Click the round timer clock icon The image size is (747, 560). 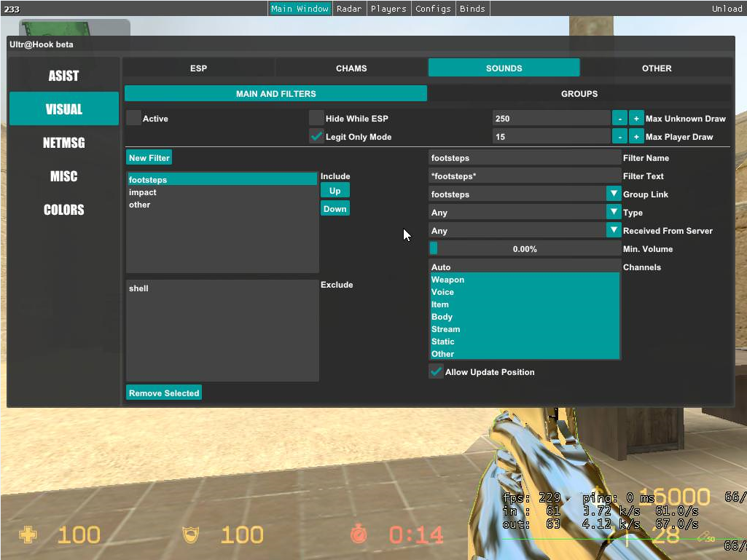click(359, 535)
